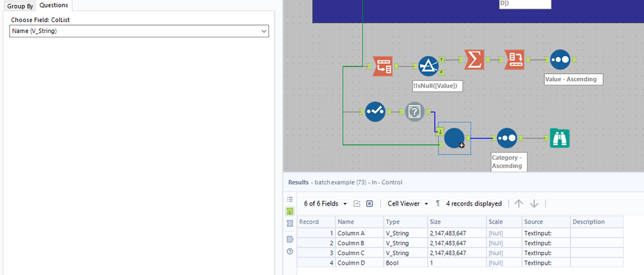644x275 pixels.
Task: Click the Field Info checkmark tool
Action: [x=375, y=111]
